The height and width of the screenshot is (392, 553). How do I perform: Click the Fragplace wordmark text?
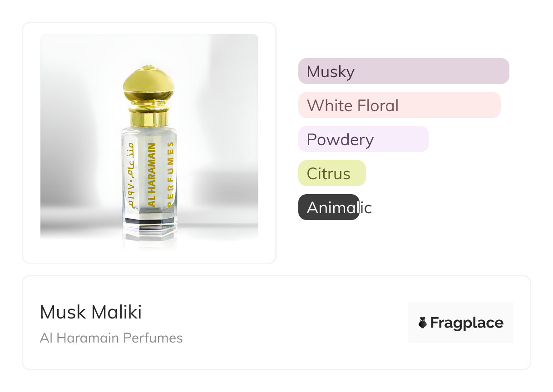[467, 323]
